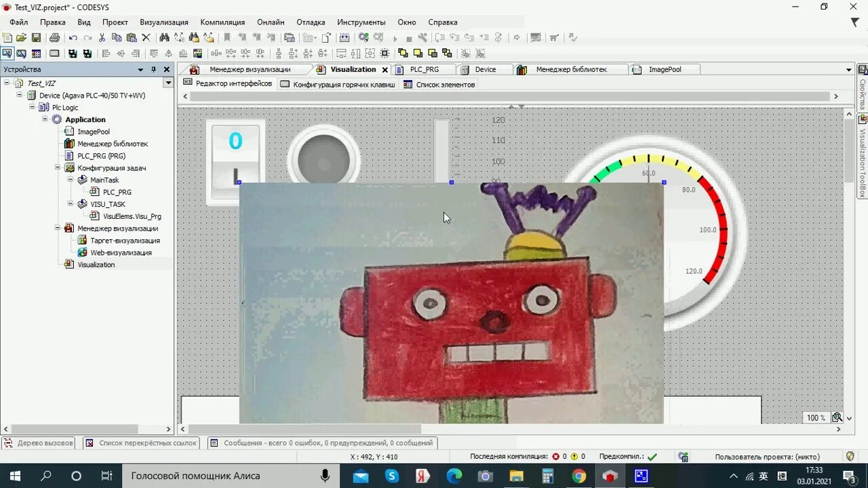Switch to the ImagePool tab

click(x=665, y=69)
